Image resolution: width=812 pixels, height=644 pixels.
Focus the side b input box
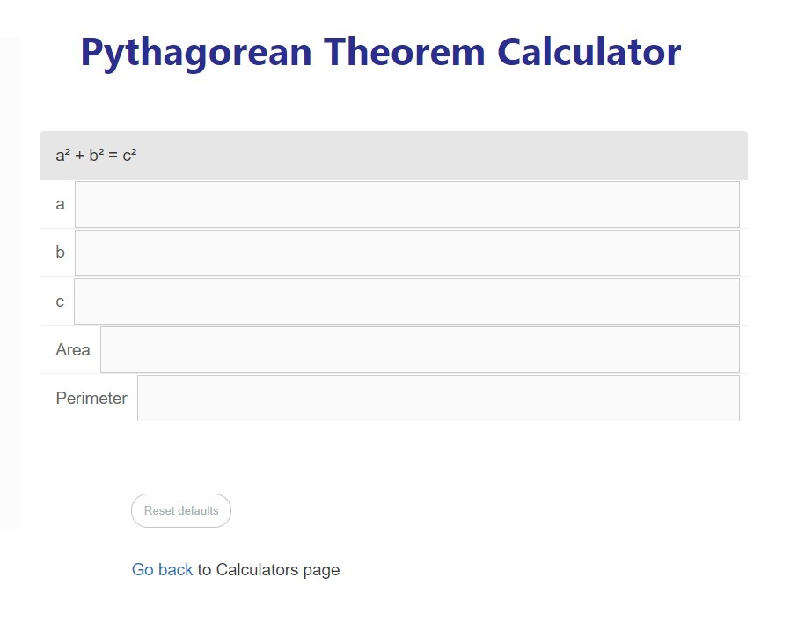tap(407, 253)
